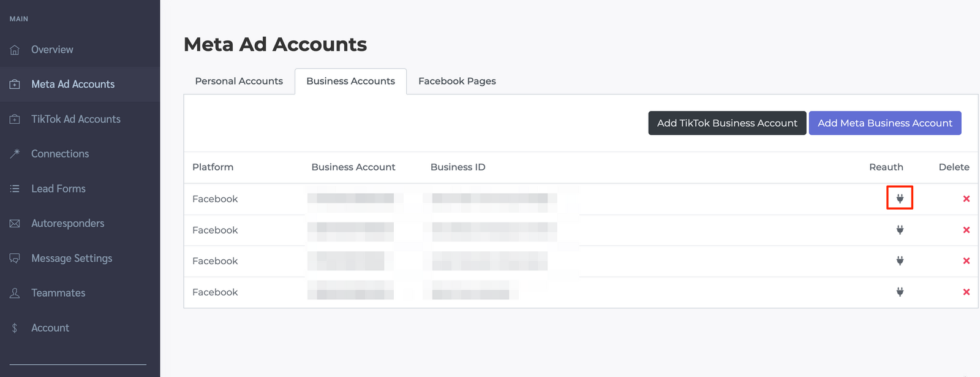Switch to the Personal Accounts tab
Screen dimensions: 980x377
click(239, 81)
